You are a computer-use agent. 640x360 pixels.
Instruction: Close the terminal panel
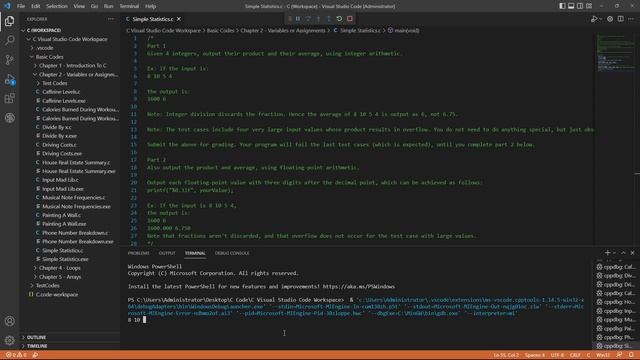pos(632,253)
